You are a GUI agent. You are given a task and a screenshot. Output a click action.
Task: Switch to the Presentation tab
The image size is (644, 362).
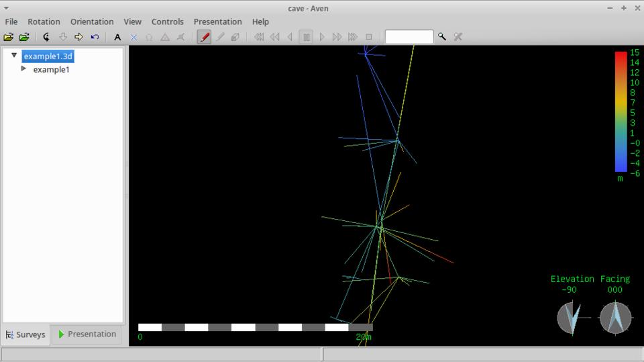[87, 334]
